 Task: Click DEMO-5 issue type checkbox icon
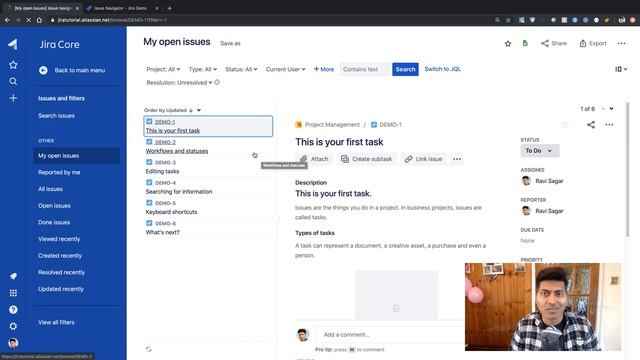pos(149,202)
